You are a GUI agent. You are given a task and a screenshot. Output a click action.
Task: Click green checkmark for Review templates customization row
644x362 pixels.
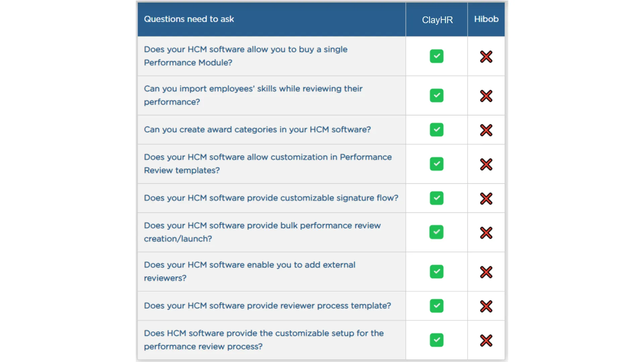[x=436, y=164]
